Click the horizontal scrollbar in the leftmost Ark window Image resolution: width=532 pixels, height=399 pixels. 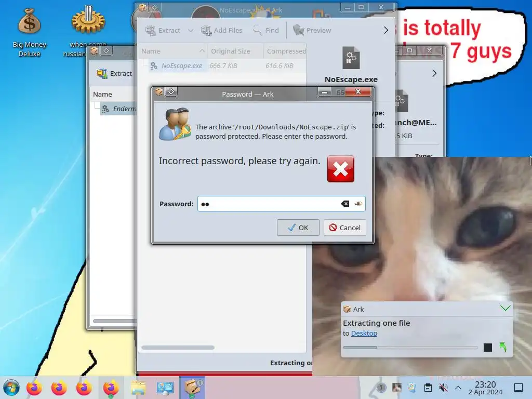(114, 321)
